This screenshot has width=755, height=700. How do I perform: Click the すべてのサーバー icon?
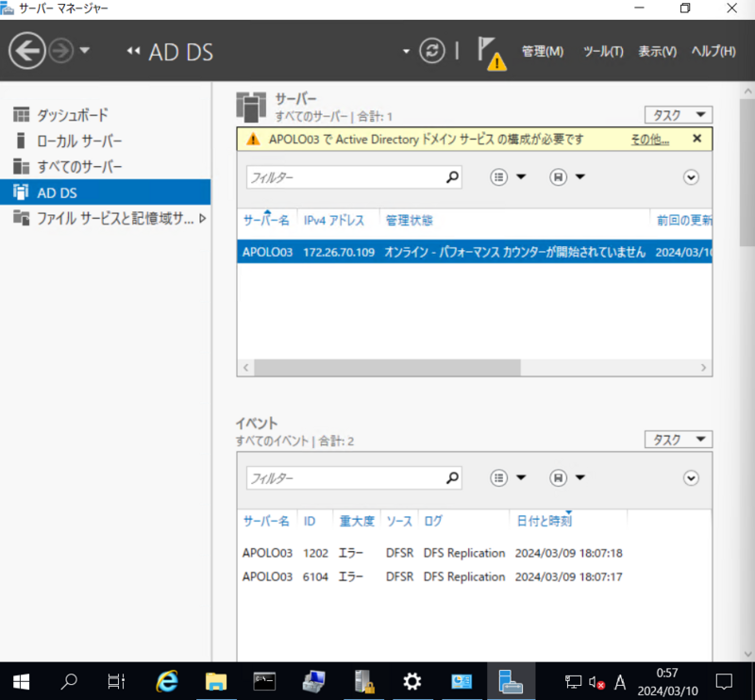tap(21, 167)
